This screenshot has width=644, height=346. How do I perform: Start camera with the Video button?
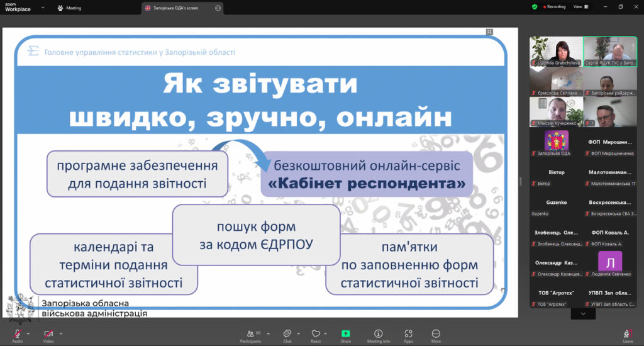(x=48, y=333)
